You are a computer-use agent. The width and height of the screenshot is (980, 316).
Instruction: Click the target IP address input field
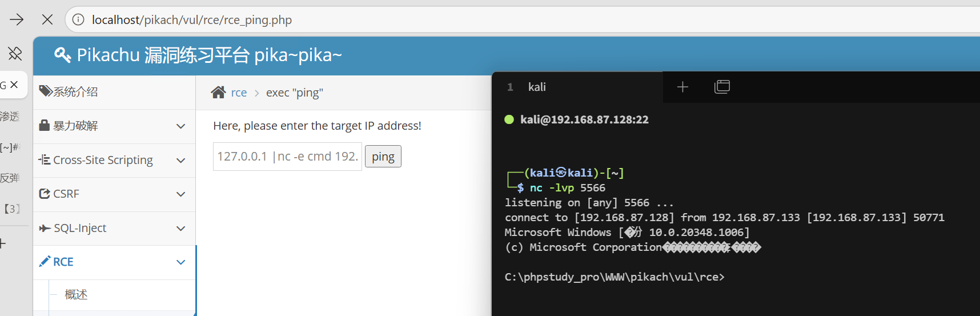[x=287, y=157]
